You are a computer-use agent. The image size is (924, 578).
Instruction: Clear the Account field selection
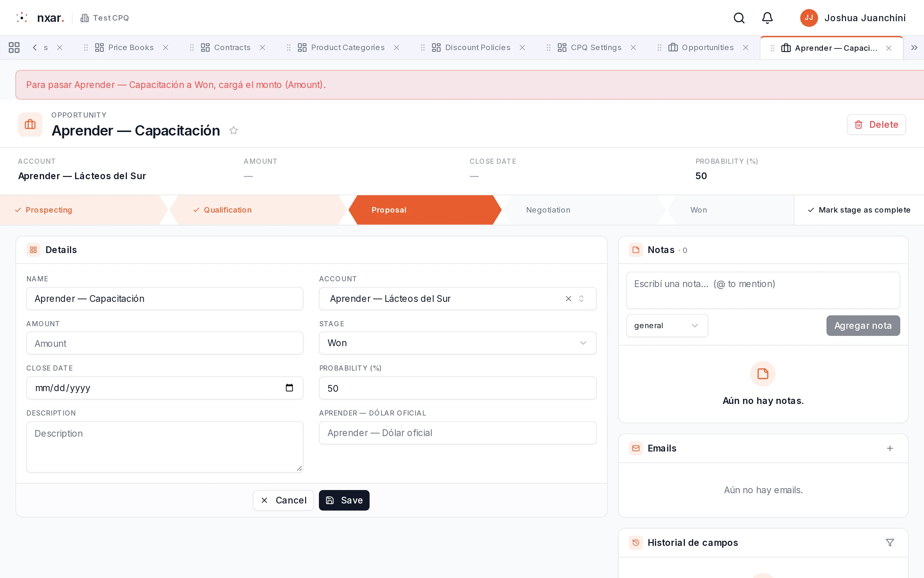click(x=569, y=299)
